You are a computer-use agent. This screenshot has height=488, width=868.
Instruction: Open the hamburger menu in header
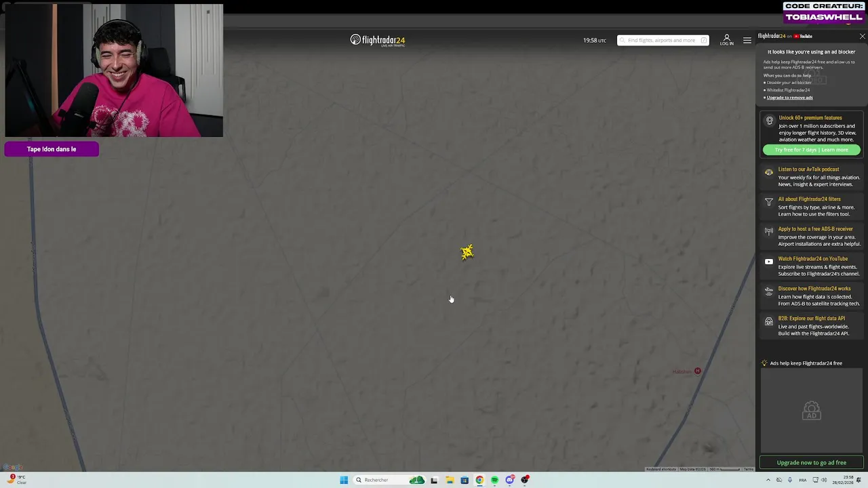[747, 40]
